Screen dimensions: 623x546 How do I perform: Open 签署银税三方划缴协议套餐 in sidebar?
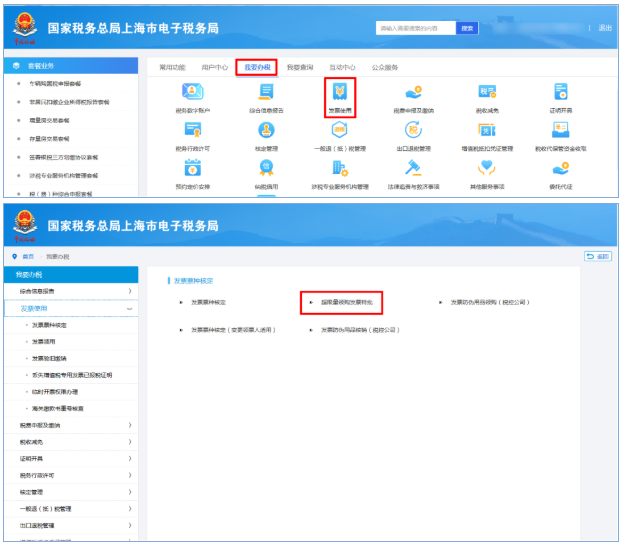click(64, 157)
